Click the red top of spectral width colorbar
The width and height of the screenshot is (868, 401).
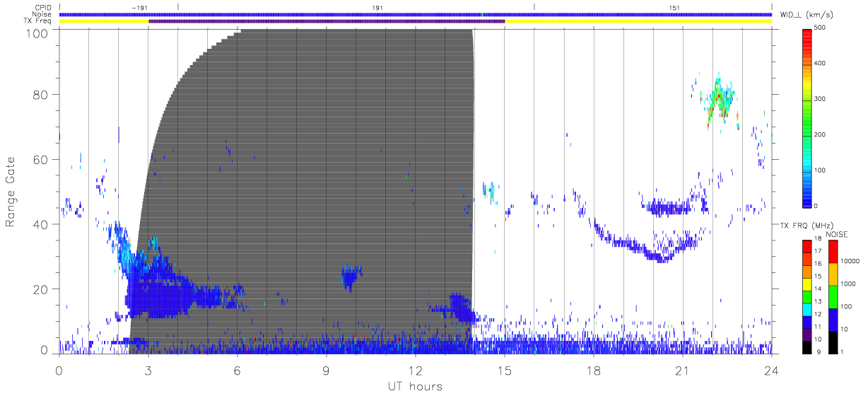click(x=809, y=34)
